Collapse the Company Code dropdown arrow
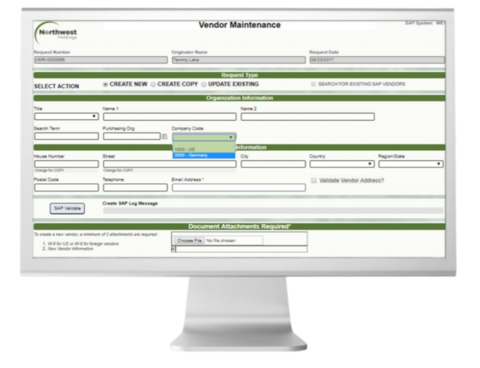Screen dimensions: 480x368 (x=231, y=137)
